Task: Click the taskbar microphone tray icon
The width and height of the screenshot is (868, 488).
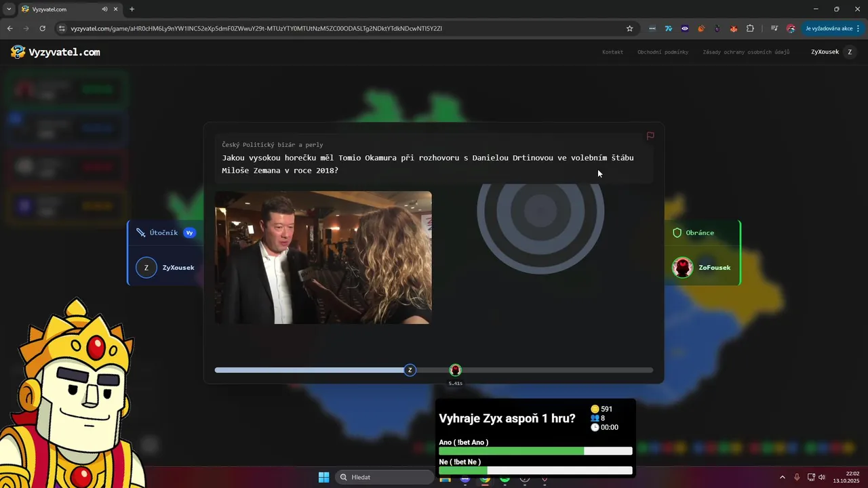Action: pos(797,477)
